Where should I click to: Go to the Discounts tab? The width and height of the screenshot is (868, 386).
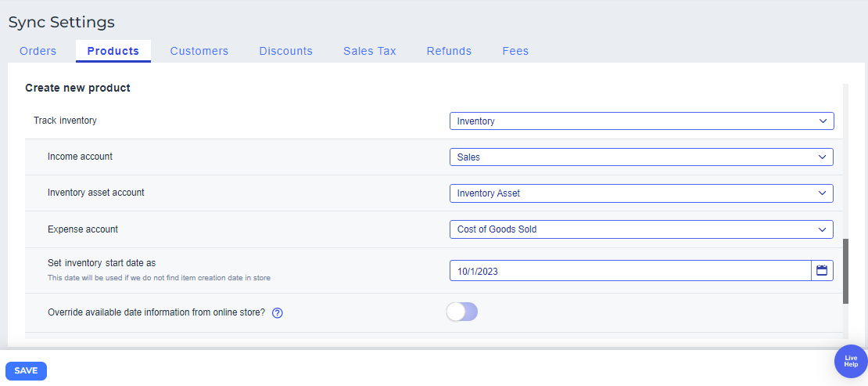click(286, 51)
